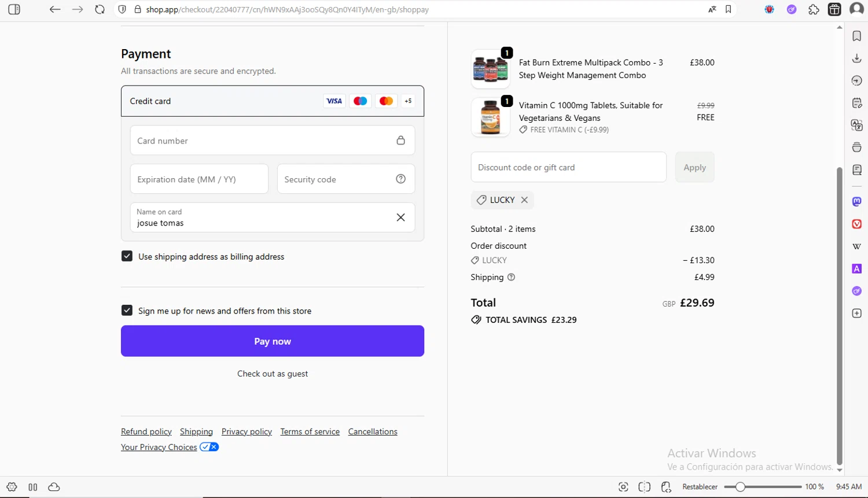Choose Check out as guest
Screen dimensions: 868x498
[x=273, y=374]
